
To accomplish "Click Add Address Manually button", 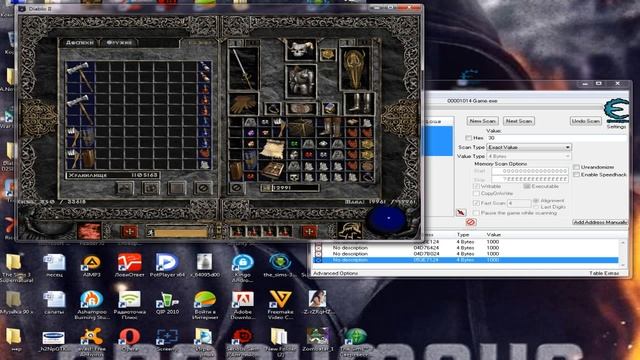I will (600, 222).
